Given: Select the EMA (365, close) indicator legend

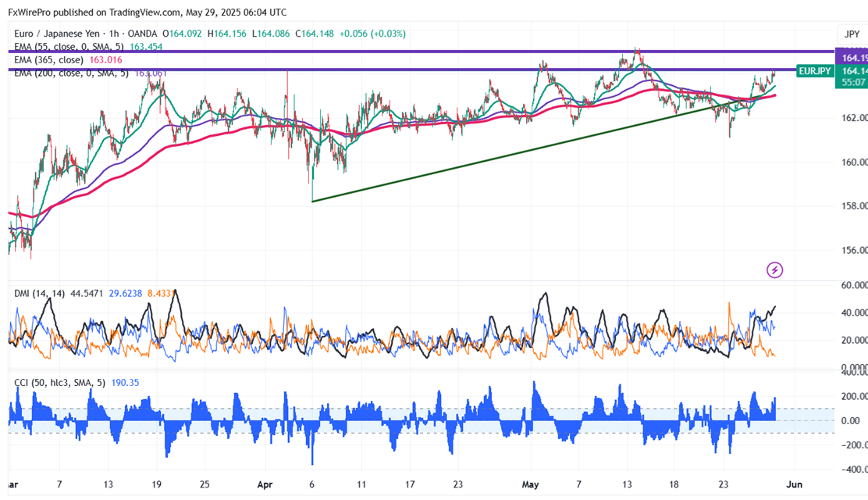Looking at the screenshot, I should 48,60.
